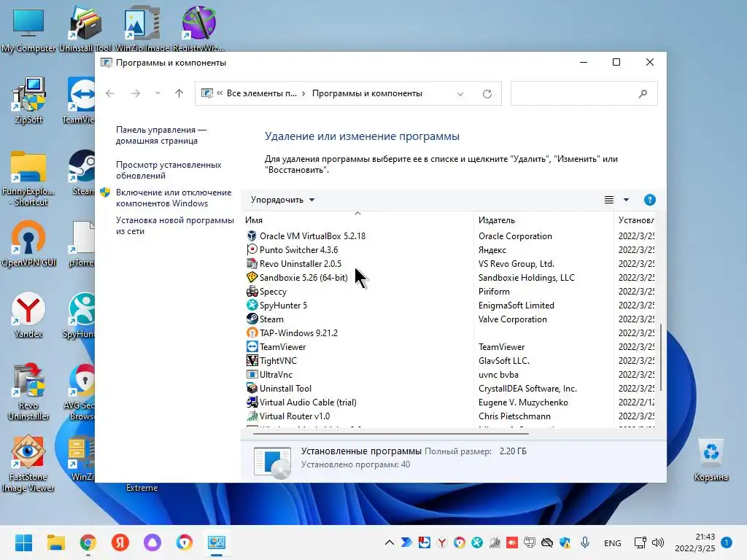Viewport: 747px width, 560px height.
Task: Select the Корзина recycle bin icon
Action: [711, 461]
